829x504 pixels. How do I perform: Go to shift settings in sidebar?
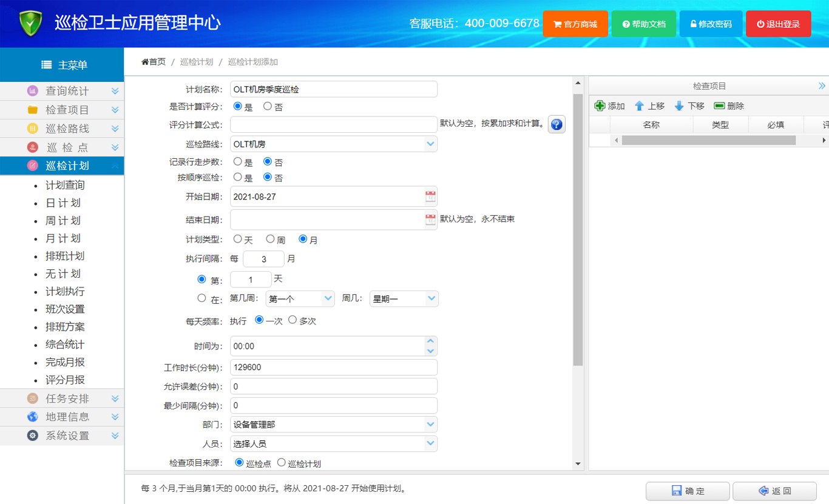click(65, 309)
